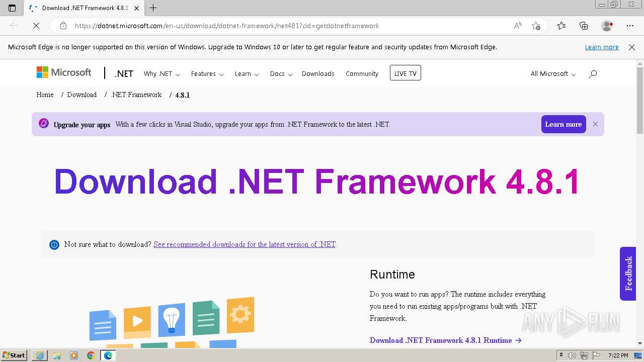Open Collections panel
The image size is (644, 362).
[x=584, y=26]
